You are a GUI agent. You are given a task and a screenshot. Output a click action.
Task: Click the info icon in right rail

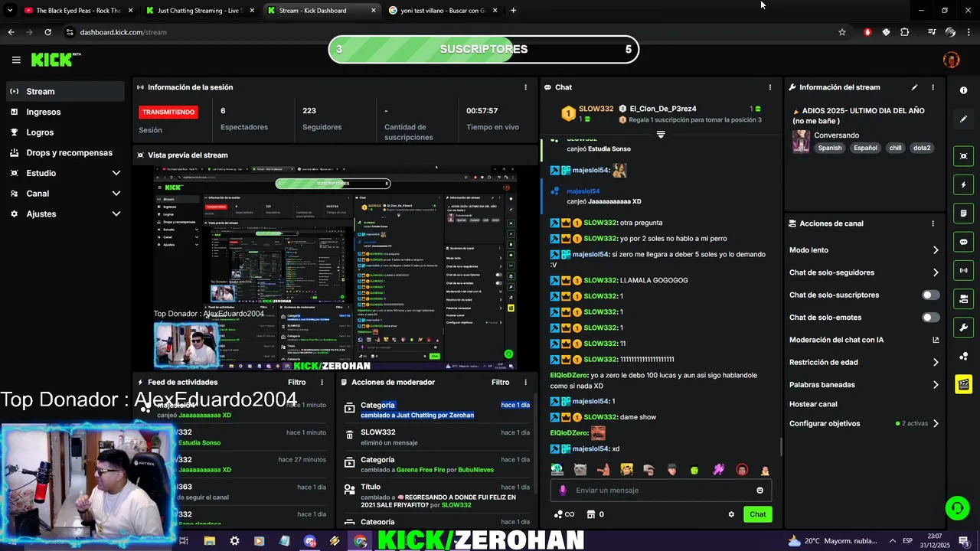[963, 90]
